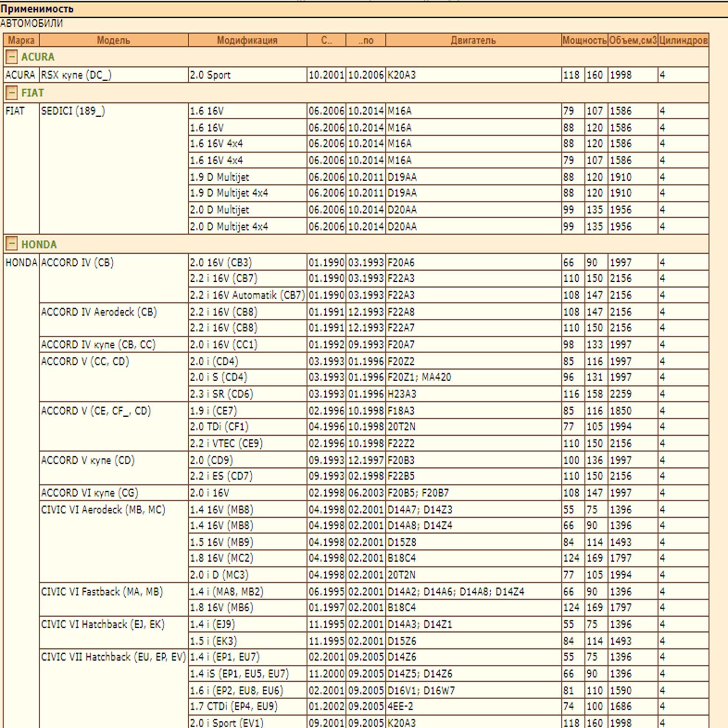Select the 'ACCORD IV (CB)' model cell

pos(113,278)
